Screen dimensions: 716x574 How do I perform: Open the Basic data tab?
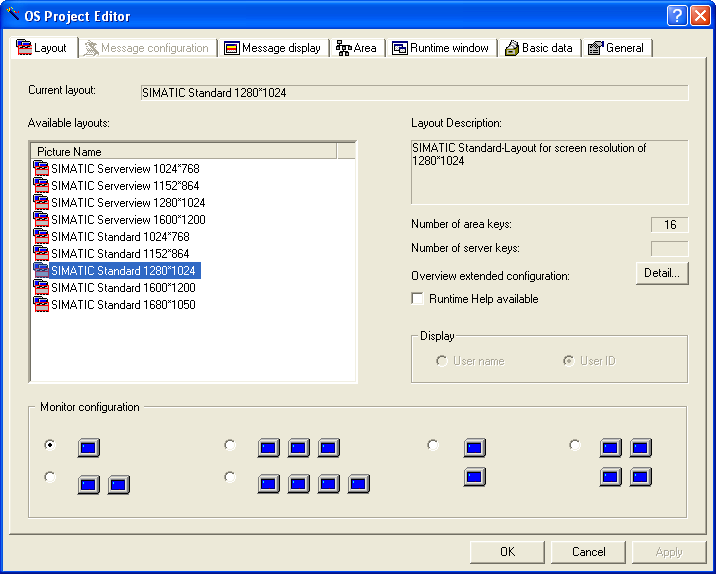(x=539, y=48)
